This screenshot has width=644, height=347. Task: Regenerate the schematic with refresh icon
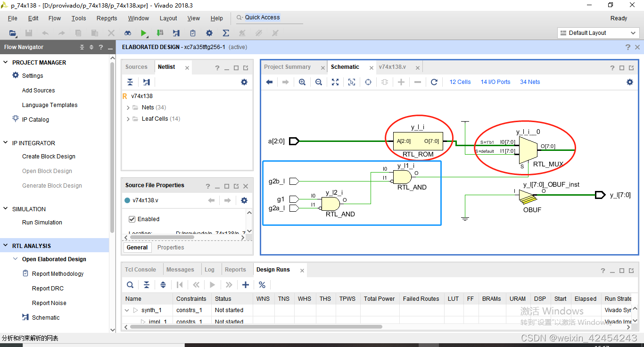point(434,82)
